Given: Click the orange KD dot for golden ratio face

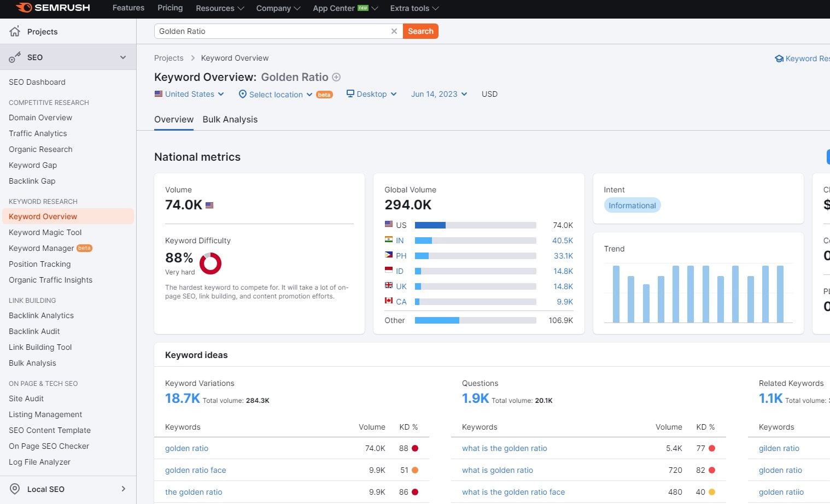Looking at the screenshot, I should coord(415,470).
